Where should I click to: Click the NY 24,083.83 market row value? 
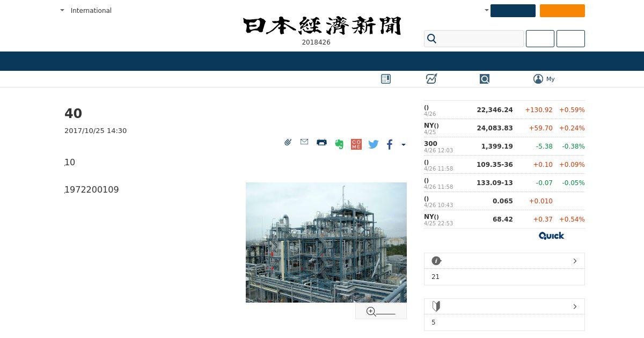tap(495, 128)
